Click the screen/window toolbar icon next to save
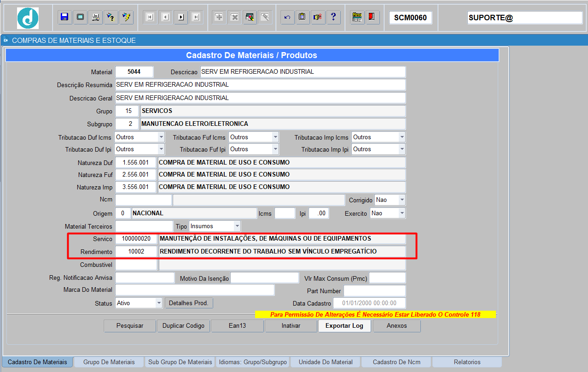This screenshot has width=588, height=372. tap(80, 17)
